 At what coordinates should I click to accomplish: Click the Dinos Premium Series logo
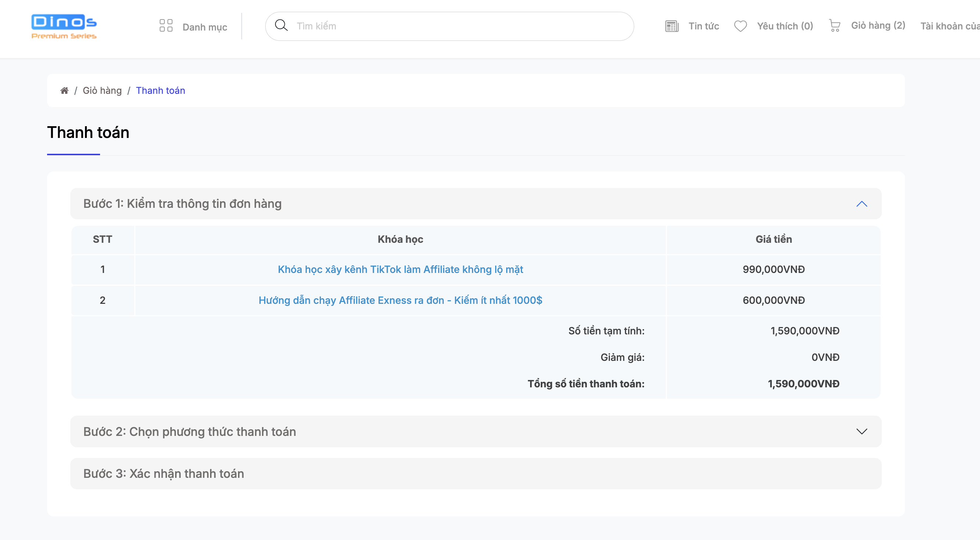tap(64, 26)
